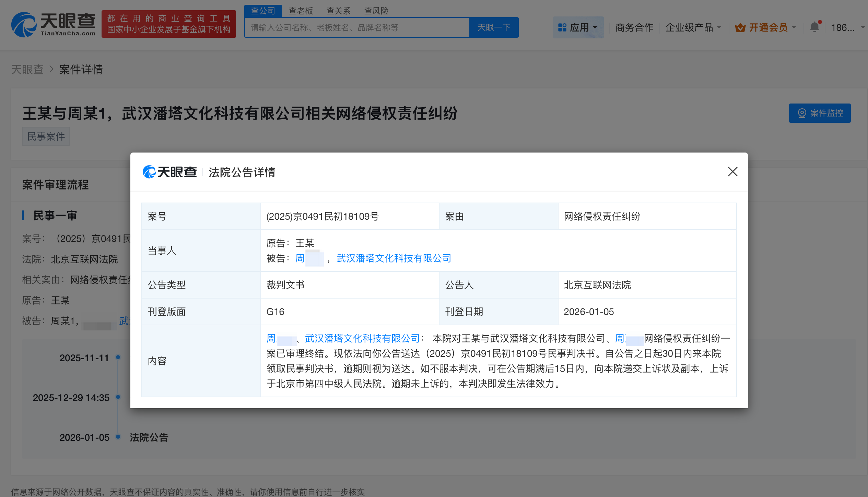Click the company name search field
This screenshot has height=497, width=868.
coord(357,27)
